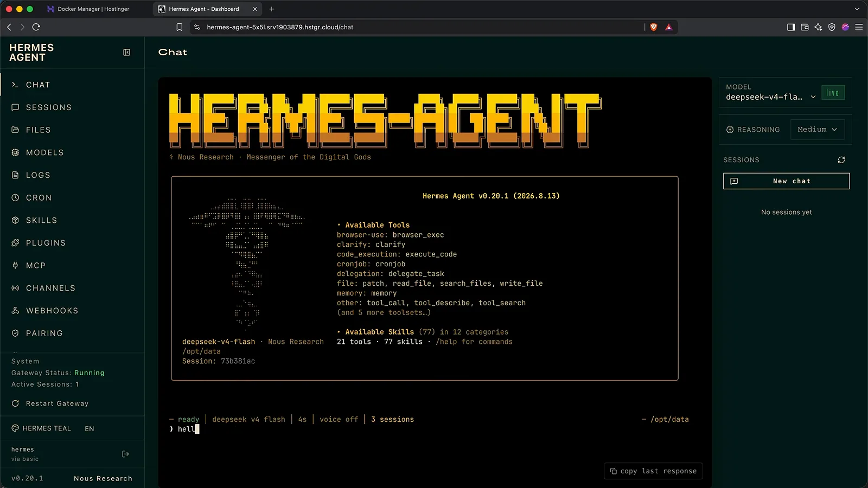Click the Logs document icon
This screenshot has height=488, width=868.
(x=15, y=175)
